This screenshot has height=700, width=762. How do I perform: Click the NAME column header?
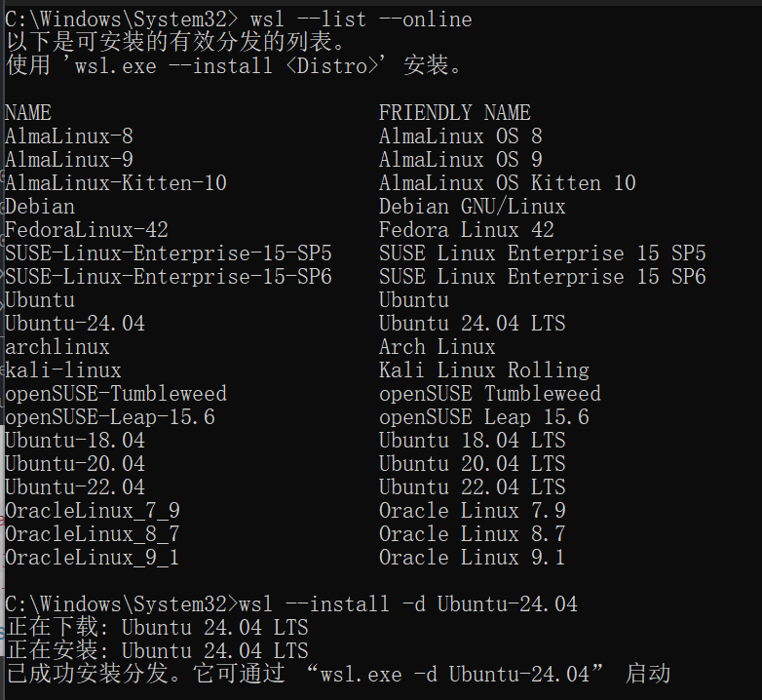(x=28, y=113)
